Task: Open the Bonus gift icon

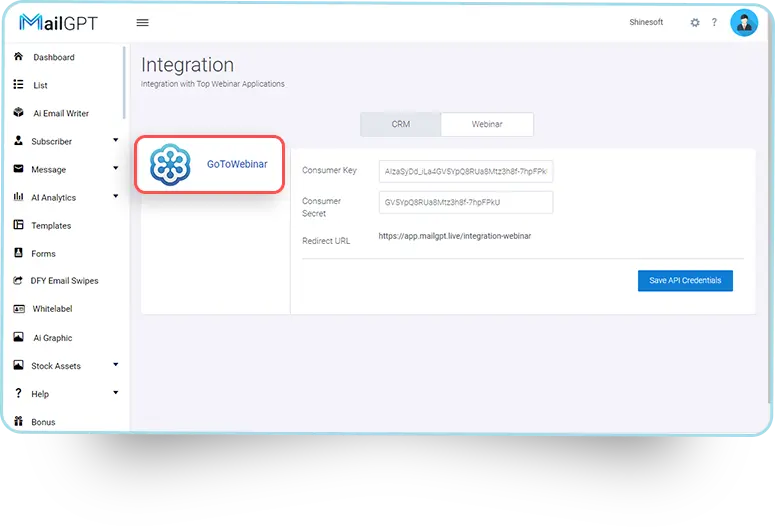Action: [18, 422]
